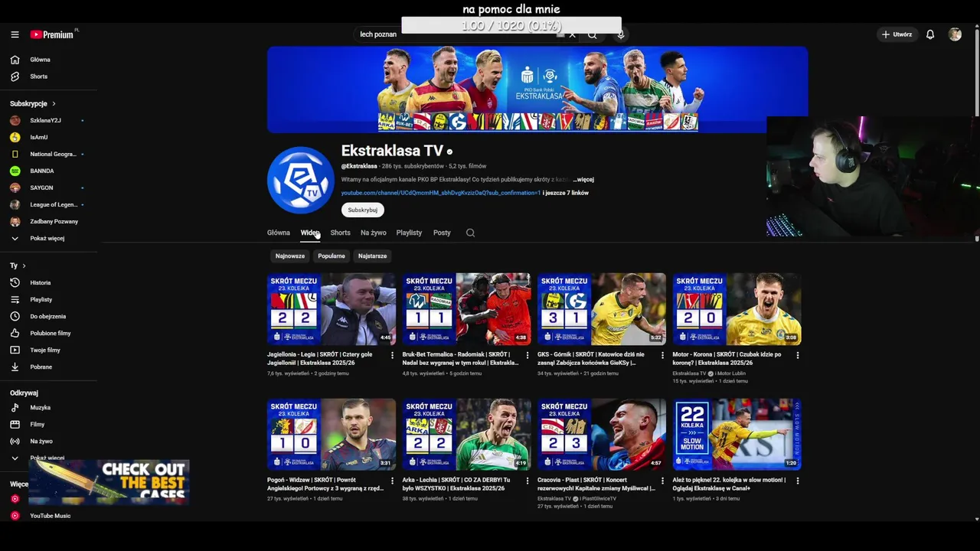Select the Najnowsze filter chip

[x=290, y=256]
